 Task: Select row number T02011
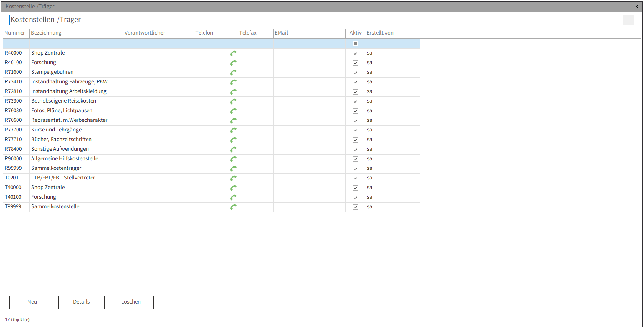click(13, 178)
